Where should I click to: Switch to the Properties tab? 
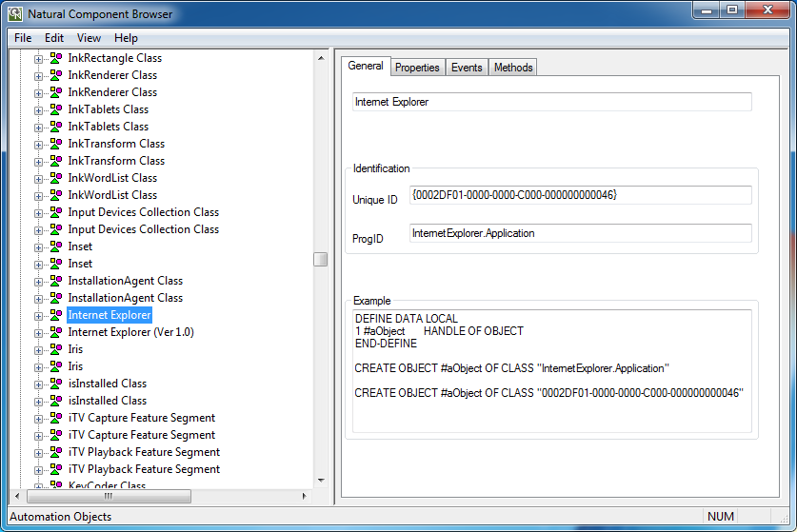[417, 68]
